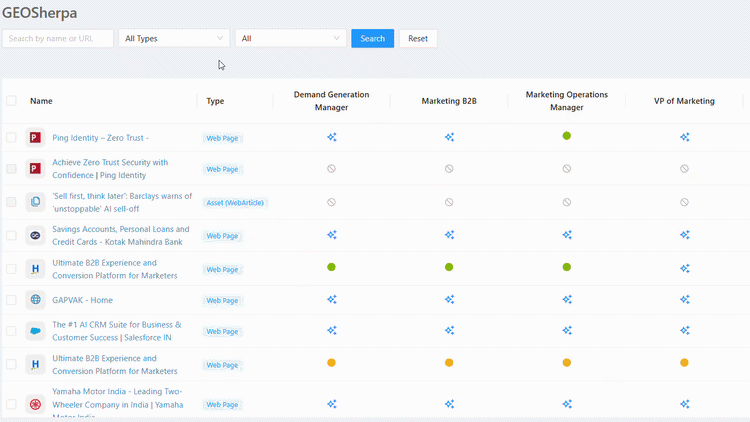Viewport: 750px width, 422px height.
Task: Check the GAPVAK - Home row checkbox
Action: pos(11,300)
